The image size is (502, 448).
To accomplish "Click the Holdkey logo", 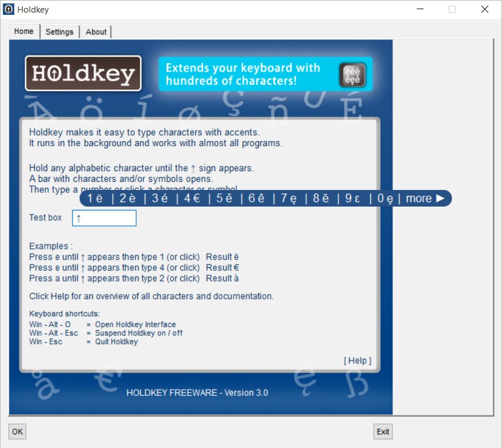I will [x=83, y=73].
